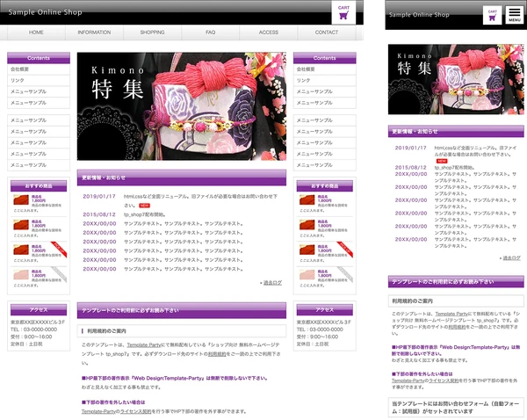Open the 過去ログ link in mobile news section
This screenshot has width=527, height=420.
point(511,258)
